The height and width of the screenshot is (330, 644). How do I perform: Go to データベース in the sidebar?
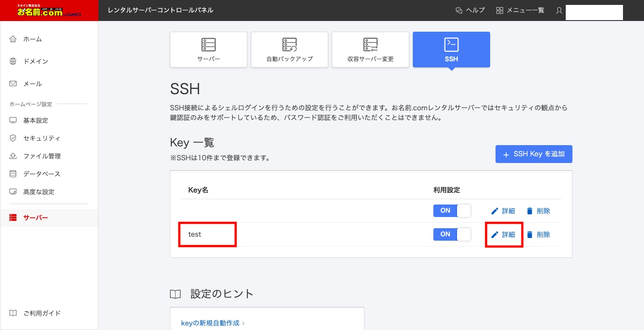click(42, 174)
